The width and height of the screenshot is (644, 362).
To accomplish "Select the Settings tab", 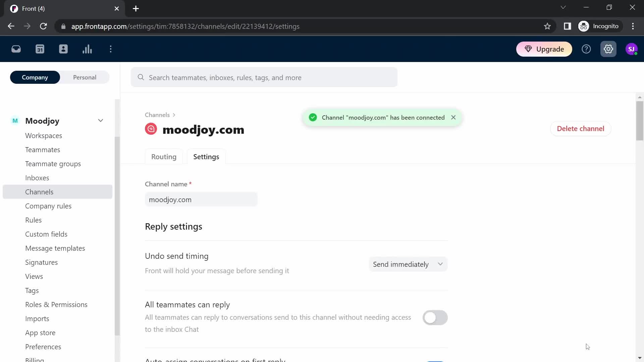I will pos(207,157).
